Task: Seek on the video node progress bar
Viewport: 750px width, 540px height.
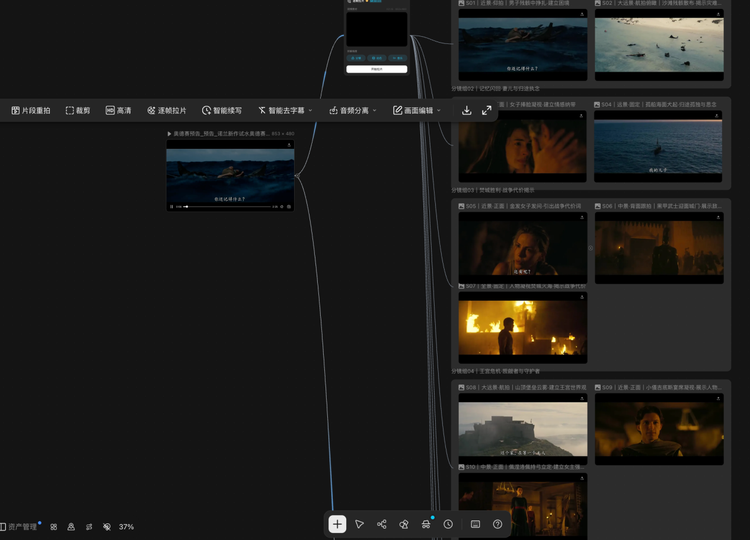Action: [x=228, y=207]
